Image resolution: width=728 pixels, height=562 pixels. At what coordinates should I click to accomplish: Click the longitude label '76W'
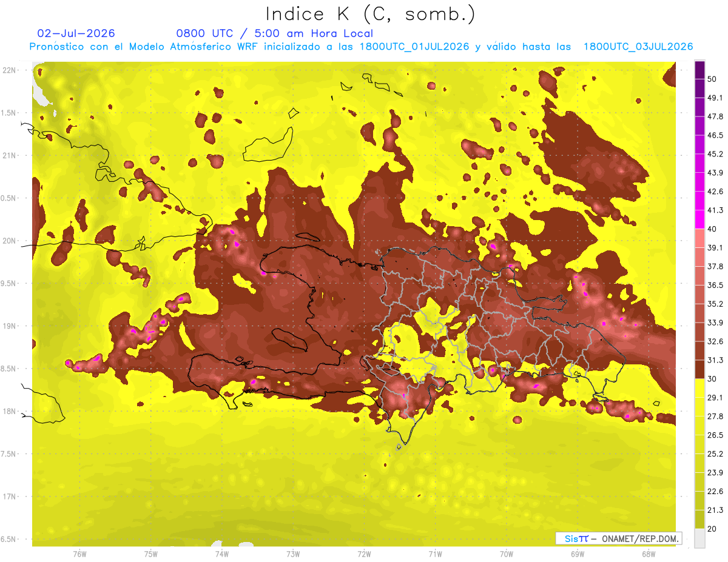79,554
